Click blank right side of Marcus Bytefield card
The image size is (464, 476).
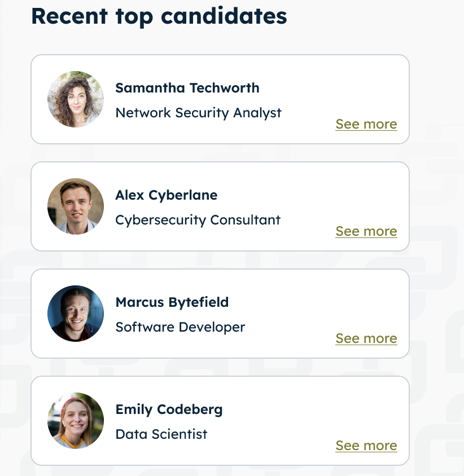(x=350, y=299)
